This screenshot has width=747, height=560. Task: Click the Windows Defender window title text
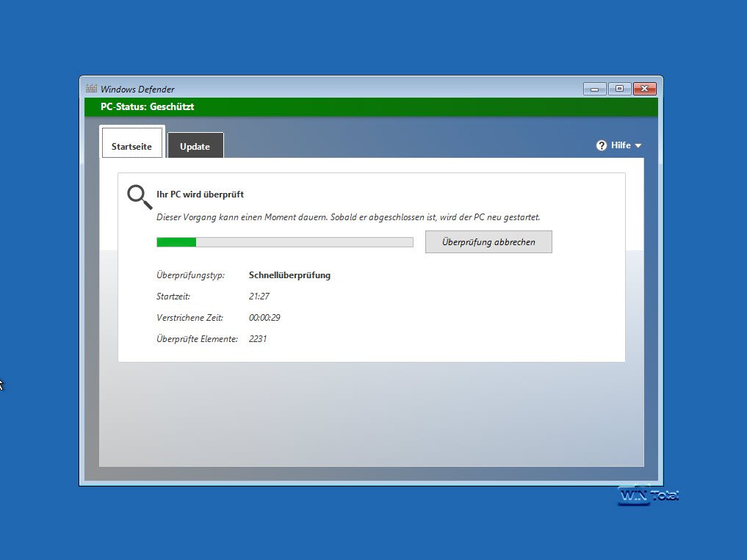coord(137,89)
